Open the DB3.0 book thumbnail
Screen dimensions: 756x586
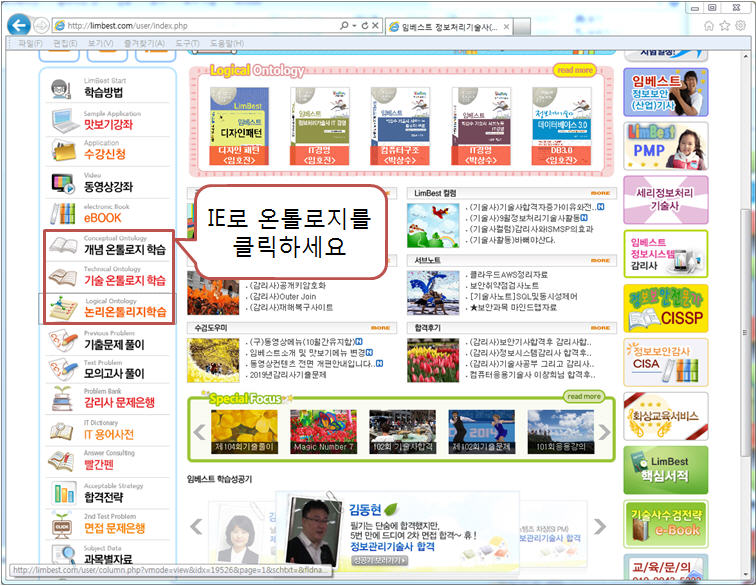click(x=561, y=126)
